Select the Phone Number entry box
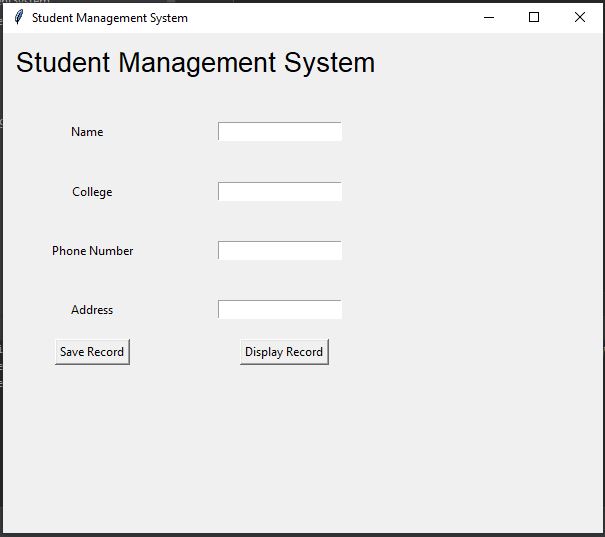The image size is (605, 537). [280, 250]
